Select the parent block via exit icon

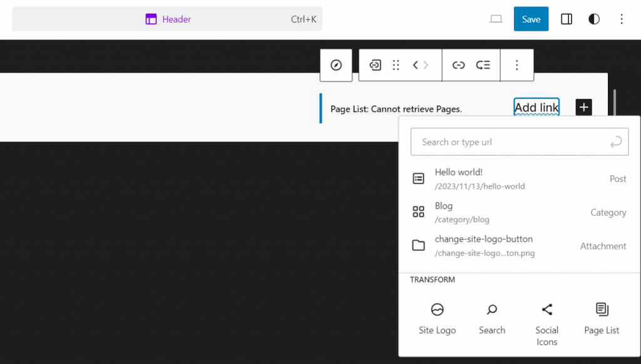pyautogui.click(x=374, y=64)
